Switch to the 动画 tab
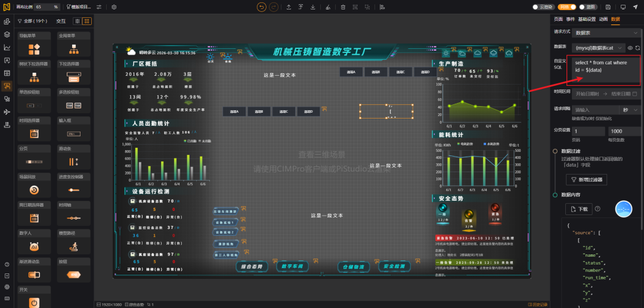This screenshot has width=644, height=308. (603, 19)
